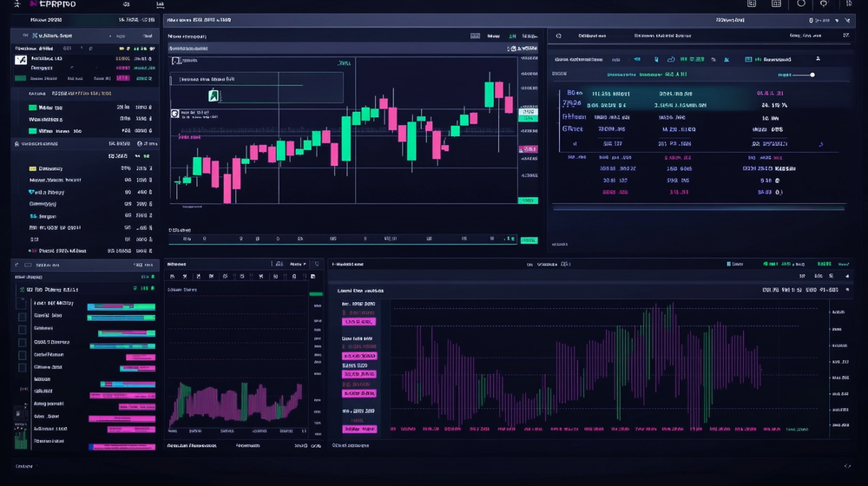Click the green button at the chart's bottom-right

(529, 240)
